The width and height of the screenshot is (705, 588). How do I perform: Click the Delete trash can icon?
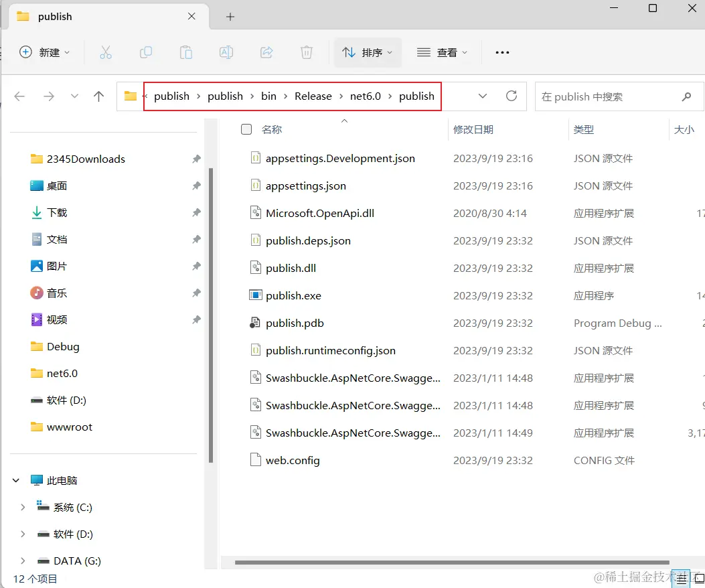(307, 53)
